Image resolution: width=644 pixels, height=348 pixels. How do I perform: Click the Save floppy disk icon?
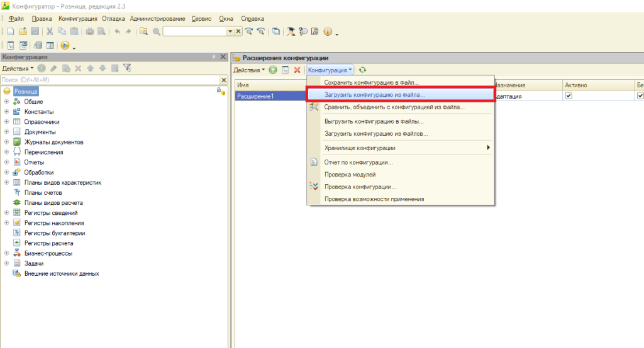coord(35,31)
